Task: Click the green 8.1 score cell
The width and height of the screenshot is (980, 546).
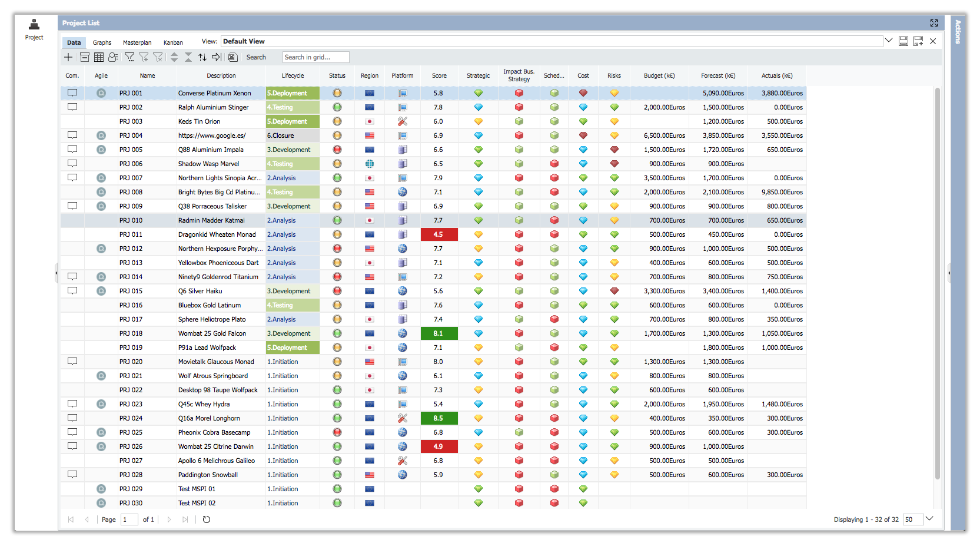Action: point(439,333)
